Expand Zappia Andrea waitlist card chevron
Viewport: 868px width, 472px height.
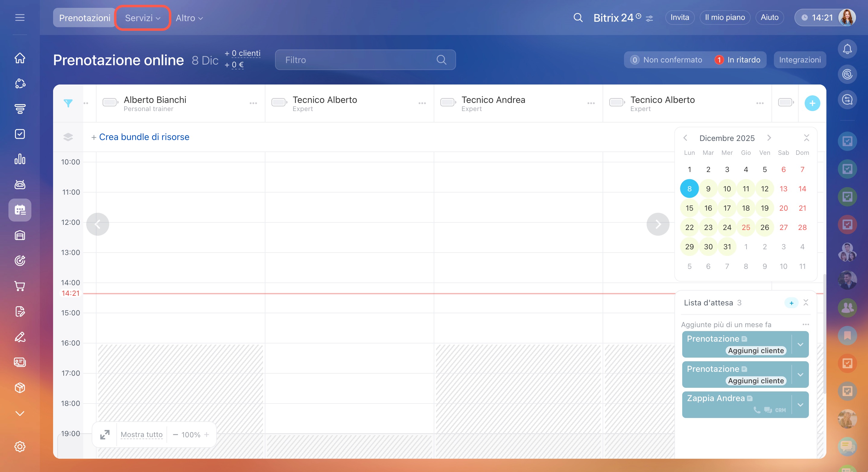click(800, 405)
